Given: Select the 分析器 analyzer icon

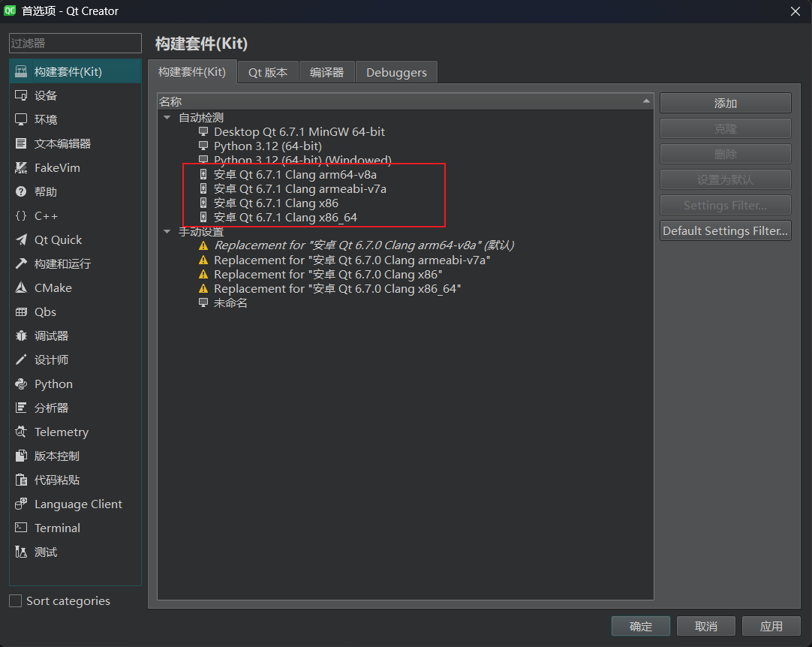Looking at the screenshot, I should (x=21, y=408).
